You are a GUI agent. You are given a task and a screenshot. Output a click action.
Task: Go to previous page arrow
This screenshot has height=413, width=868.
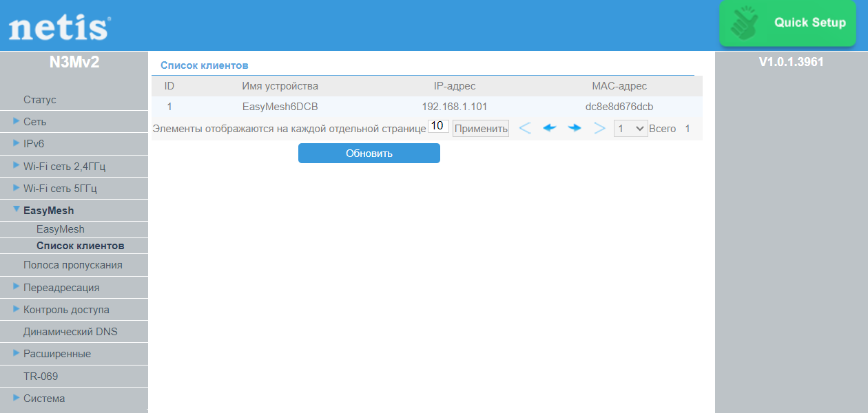click(x=550, y=128)
